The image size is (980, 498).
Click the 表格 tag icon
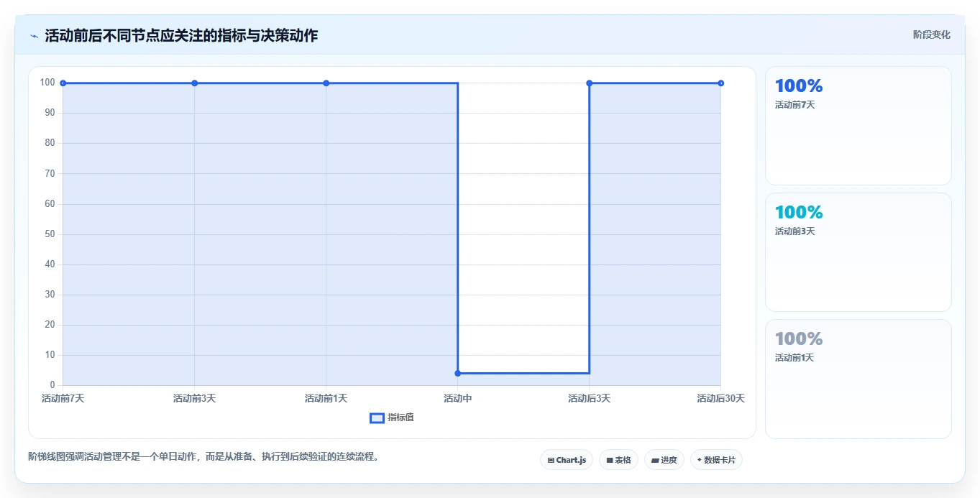pyautogui.click(x=610, y=460)
